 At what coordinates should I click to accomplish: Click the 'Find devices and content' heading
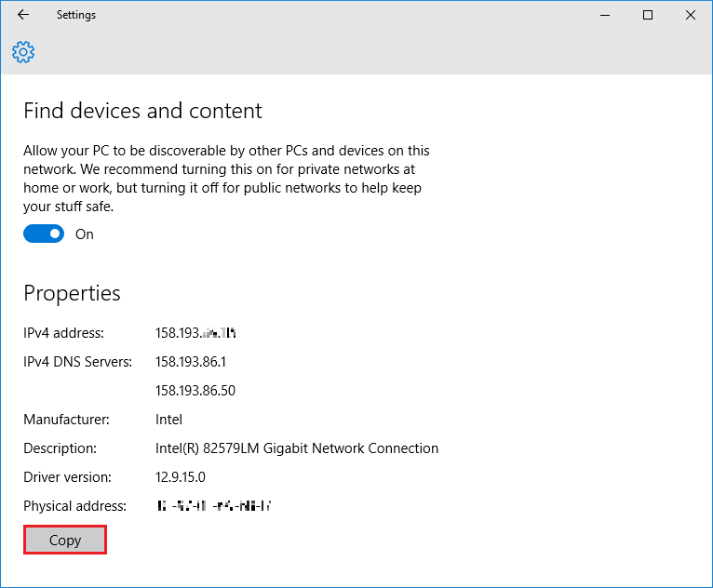pyautogui.click(x=142, y=111)
